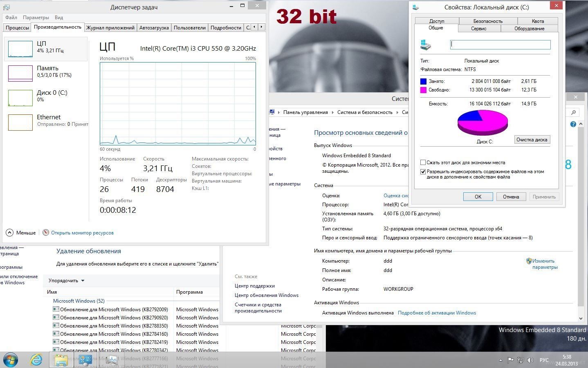
Task: Click Task Manager title bar icon
Action: coord(7,7)
